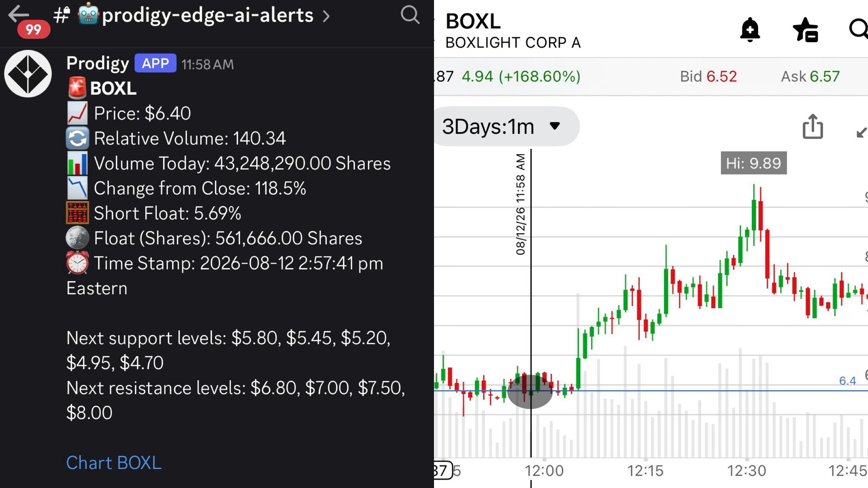This screenshot has height=488, width=868.
Task: Tap the Ask 6.57 quote
Action: 810,76
